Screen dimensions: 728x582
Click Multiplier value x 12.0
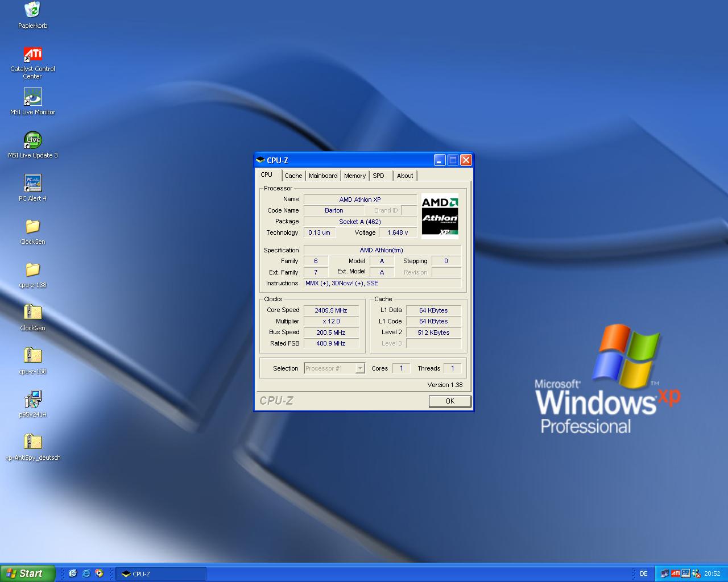(331, 321)
